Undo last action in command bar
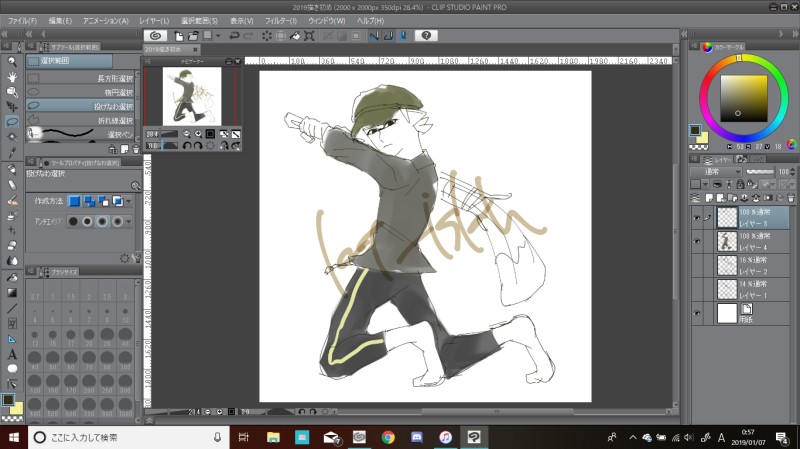The width and height of the screenshot is (800, 449). point(234,36)
